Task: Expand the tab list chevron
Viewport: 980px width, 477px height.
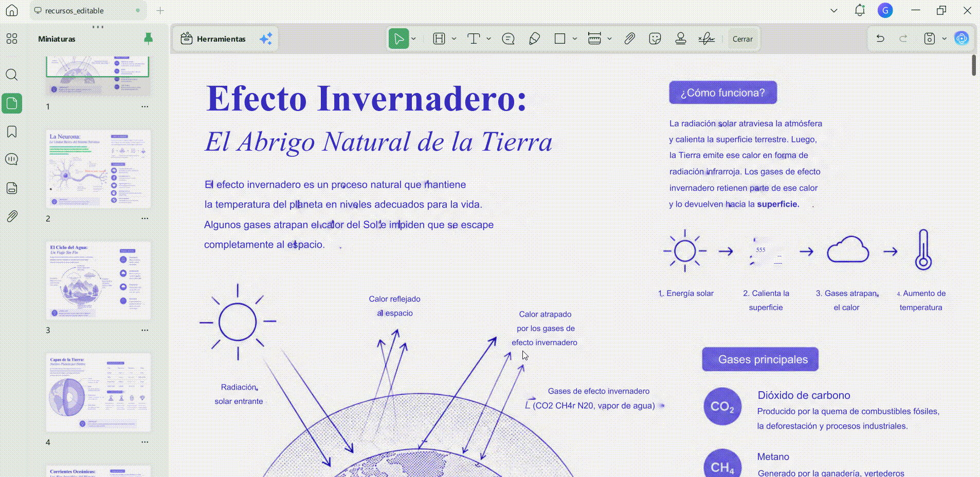Action: [834, 10]
